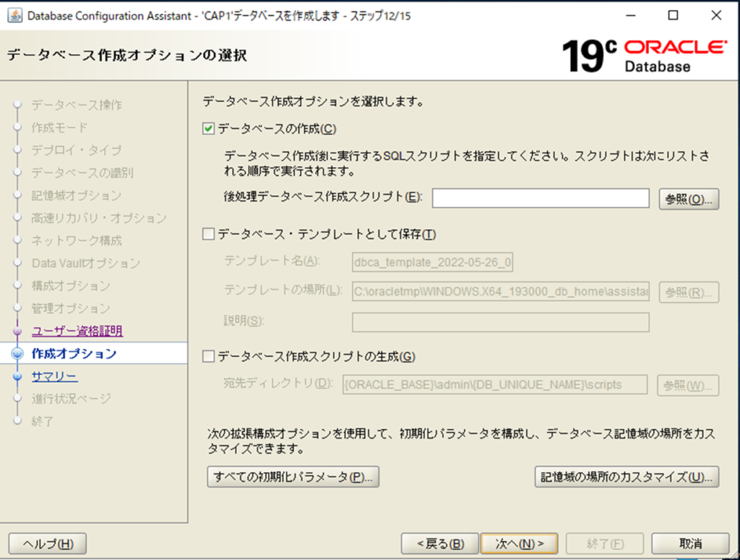Viewport: 740px width, 560px height.
Task: Click 参照(O) to browse for scripts
Action: (x=689, y=199)
